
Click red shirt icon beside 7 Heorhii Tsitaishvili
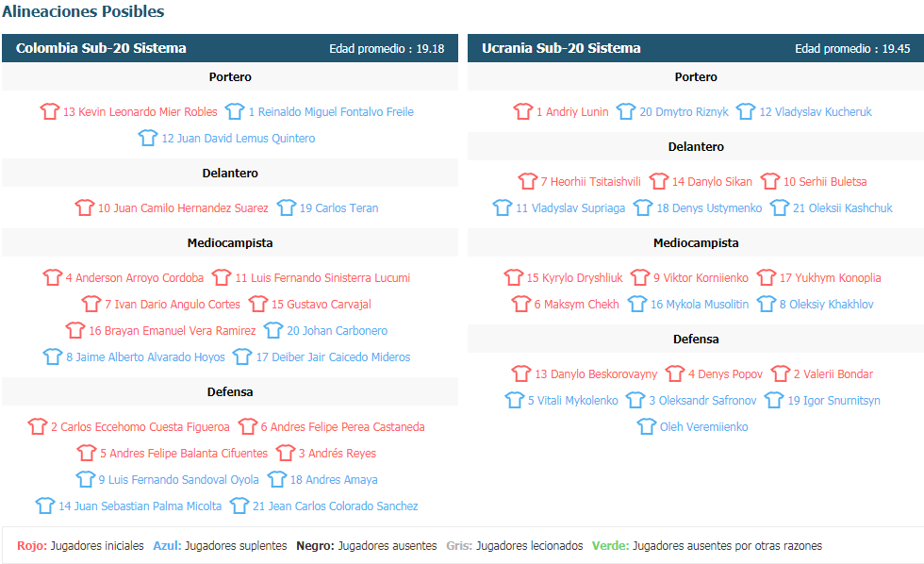(527, 180)
